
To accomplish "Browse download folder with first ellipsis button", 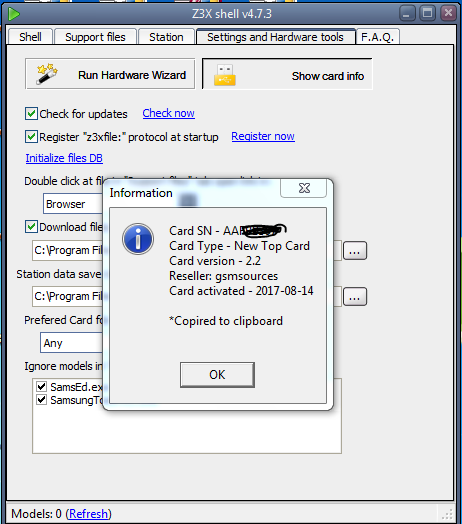I will (355, 251).
